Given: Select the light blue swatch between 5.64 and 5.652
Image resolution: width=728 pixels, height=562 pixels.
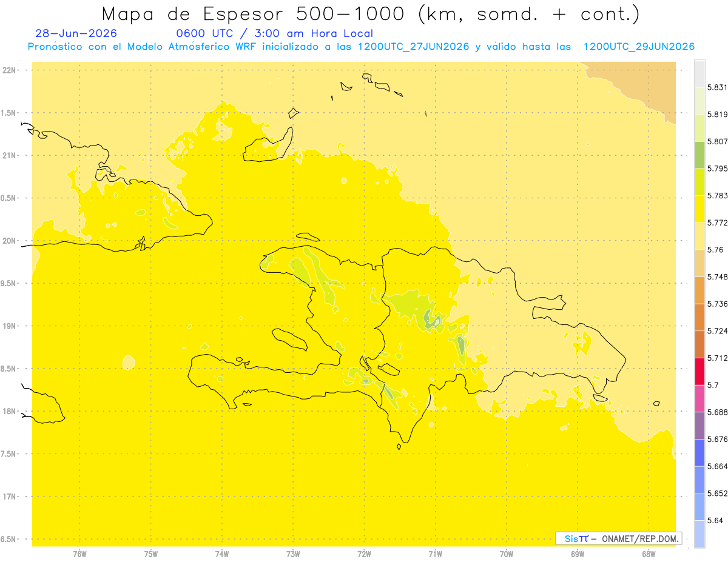Looking at the screenshot, I should 699,507.
